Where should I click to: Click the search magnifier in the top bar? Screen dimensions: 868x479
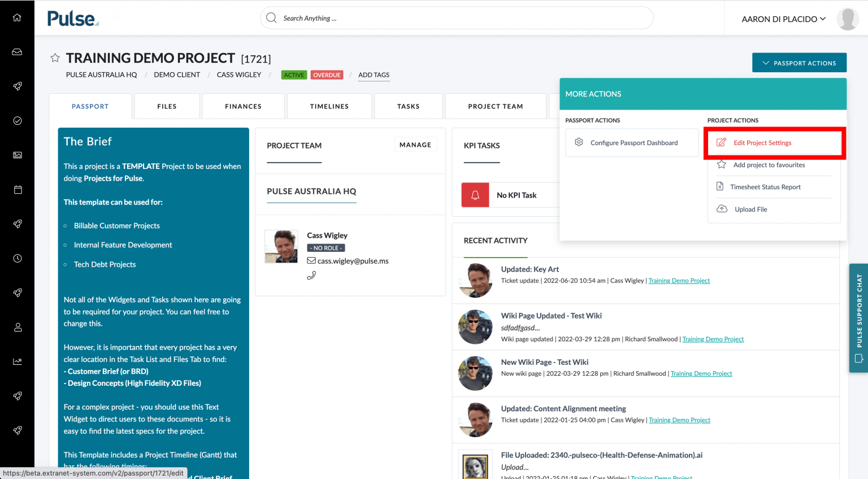pyautogui.click(x=271, y=18)
